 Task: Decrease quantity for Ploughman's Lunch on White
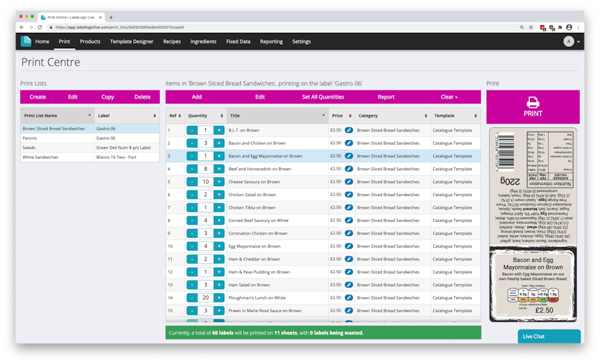click(x=192, y=298)
